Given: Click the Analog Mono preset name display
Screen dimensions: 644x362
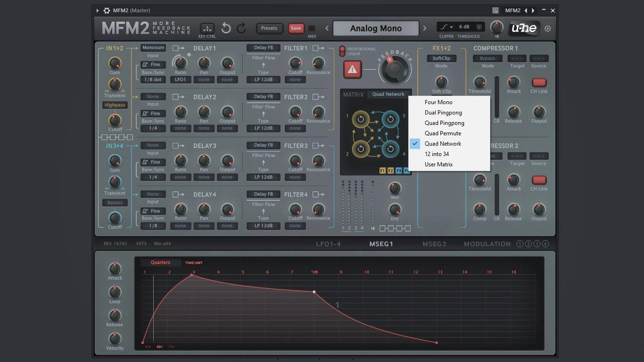Looking at the screenshot, I should point(376,28).
